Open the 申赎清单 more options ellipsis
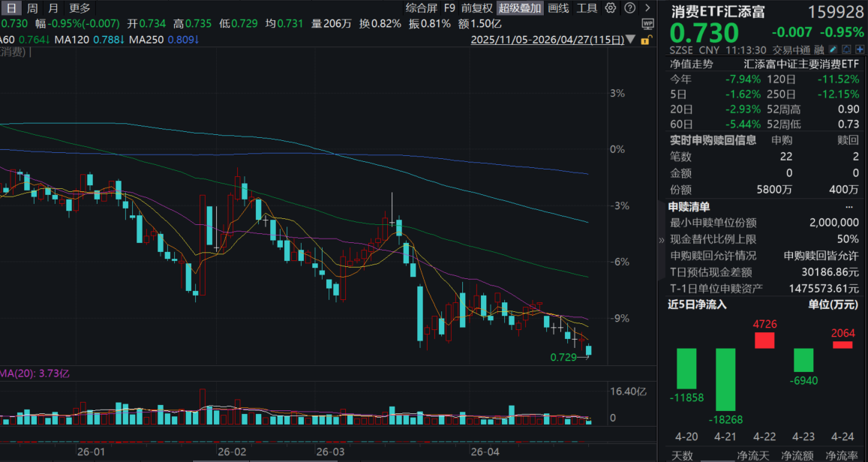 [849, 207]
